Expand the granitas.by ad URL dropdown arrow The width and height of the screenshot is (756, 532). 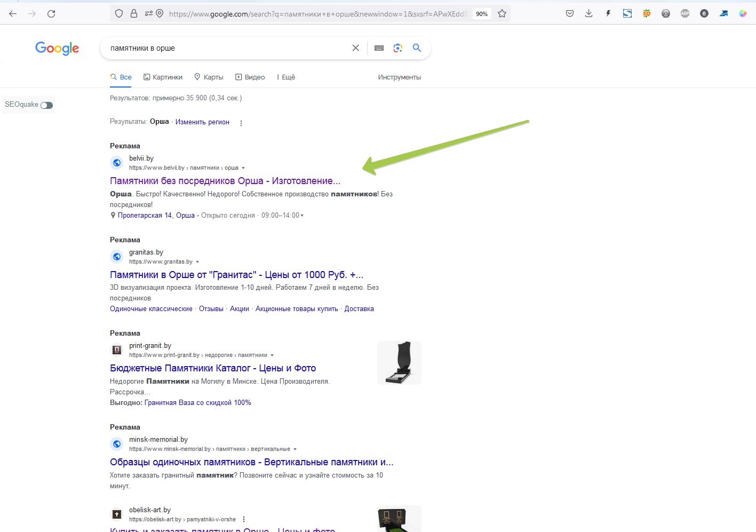click(197, 262)
